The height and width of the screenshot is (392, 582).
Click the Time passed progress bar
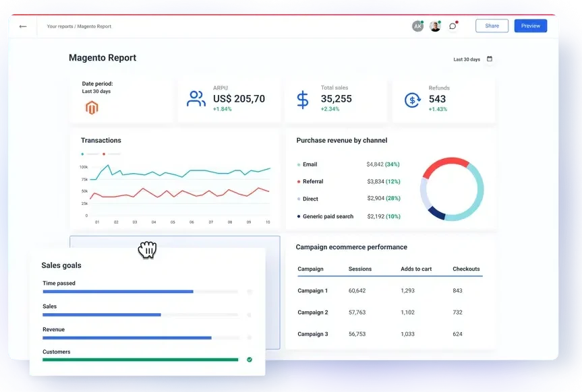pos(140,292)
